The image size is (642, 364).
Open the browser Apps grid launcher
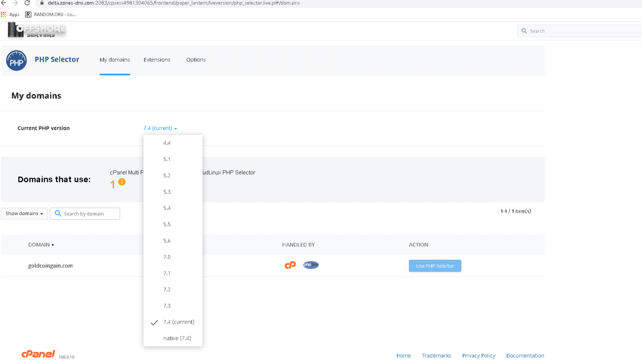4,14
